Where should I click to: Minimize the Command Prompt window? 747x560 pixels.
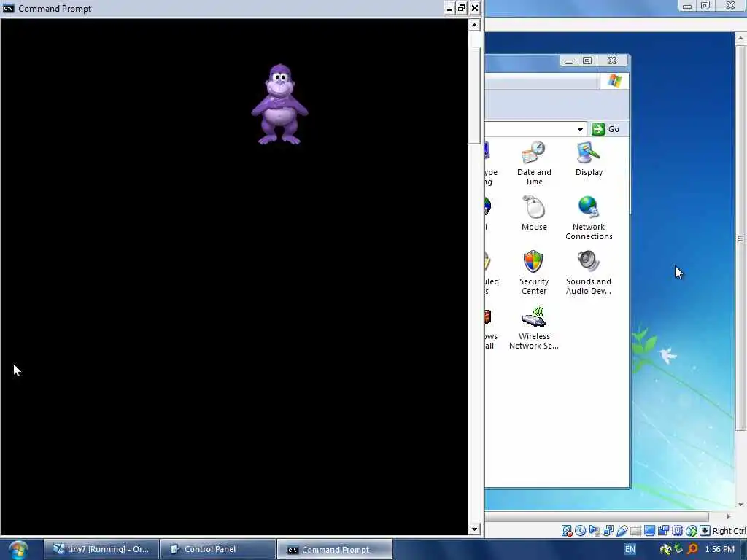point(449,8)
